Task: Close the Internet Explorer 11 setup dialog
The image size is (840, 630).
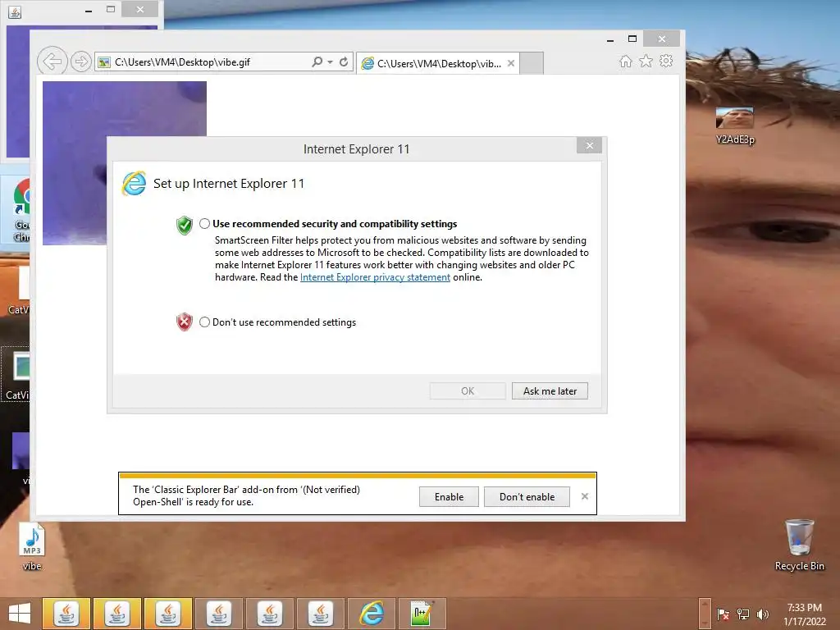Action: tap(589, 145)
